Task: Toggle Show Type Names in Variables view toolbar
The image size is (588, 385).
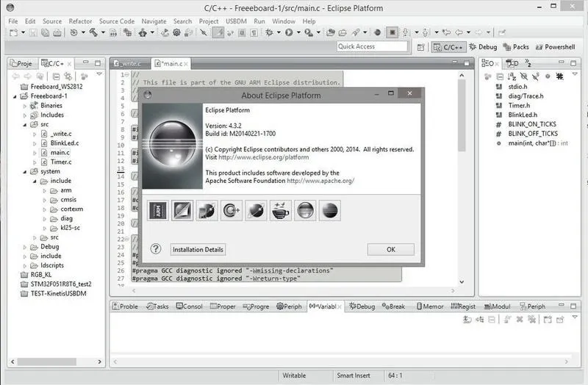Action: coord(467,320)
